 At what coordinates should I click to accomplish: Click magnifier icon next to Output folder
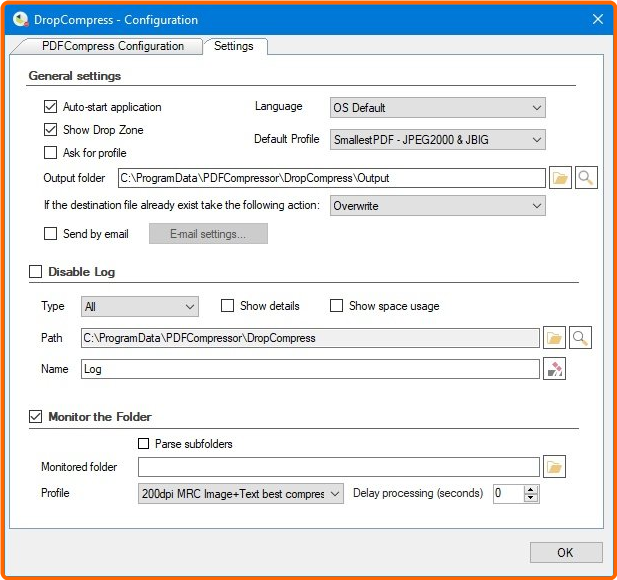point(587,178)
